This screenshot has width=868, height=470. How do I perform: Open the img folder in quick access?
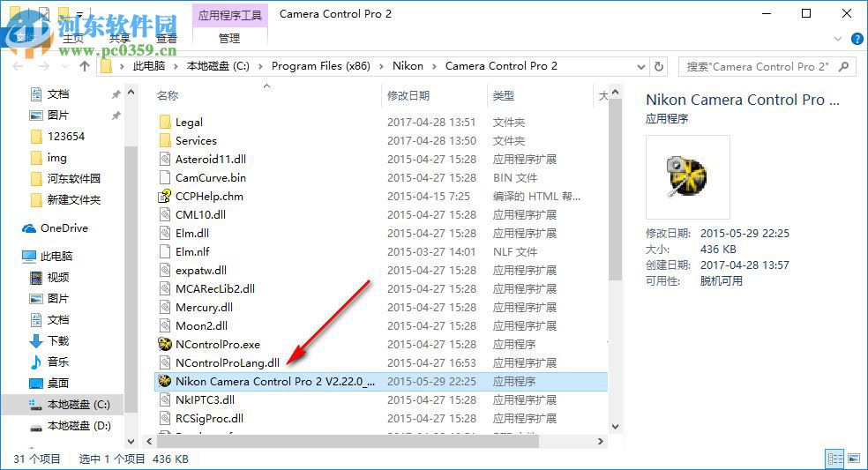click(49, 158)
